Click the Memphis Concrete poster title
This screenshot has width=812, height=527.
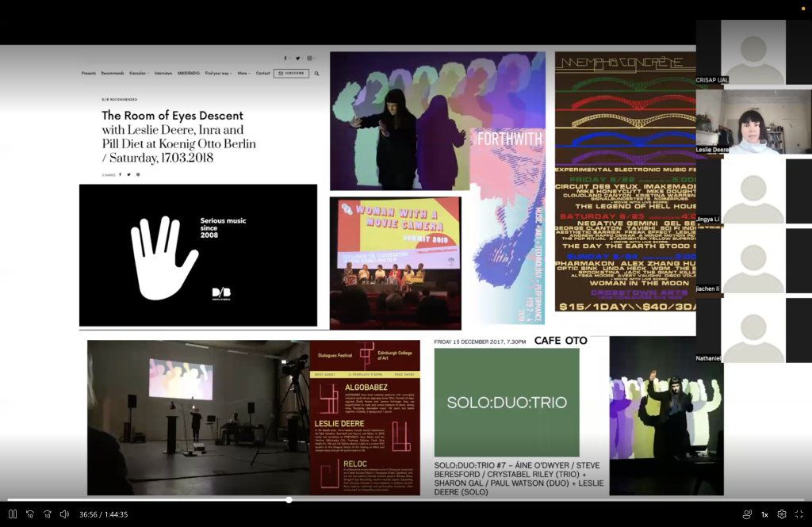point(622,63)
